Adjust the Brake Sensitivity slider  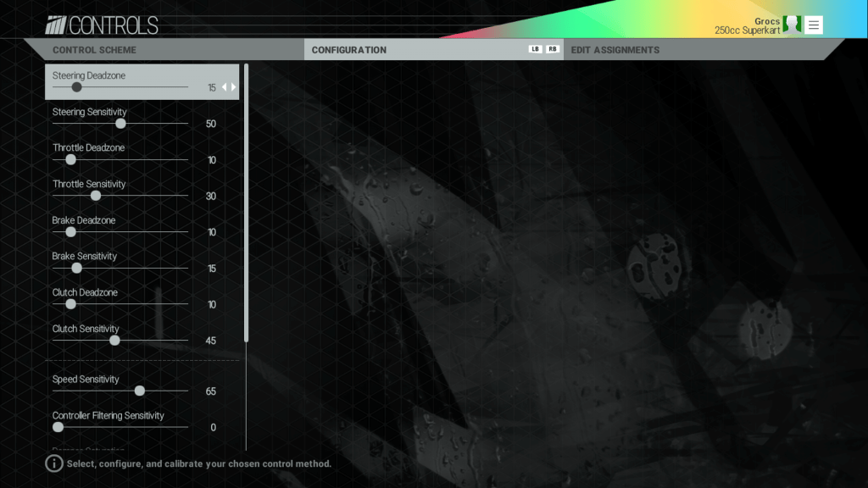[76, 267]
